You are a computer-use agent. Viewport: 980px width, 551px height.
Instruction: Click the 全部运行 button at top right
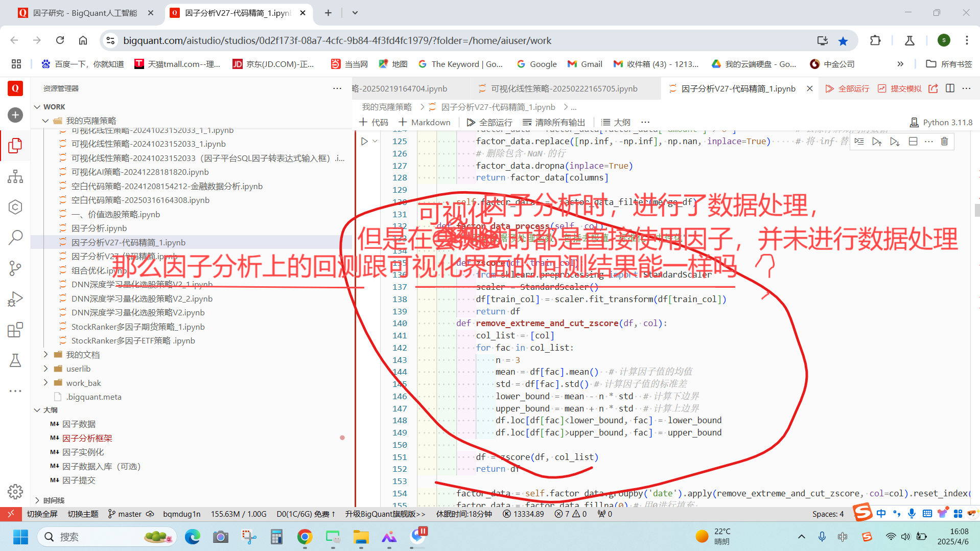coord(847,88)
